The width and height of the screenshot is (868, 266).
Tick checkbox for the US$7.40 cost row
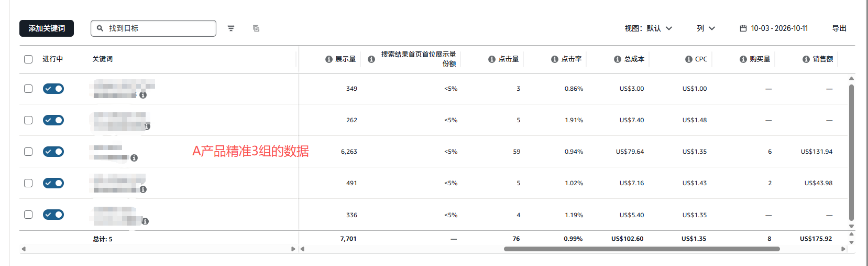pos(28,120)
